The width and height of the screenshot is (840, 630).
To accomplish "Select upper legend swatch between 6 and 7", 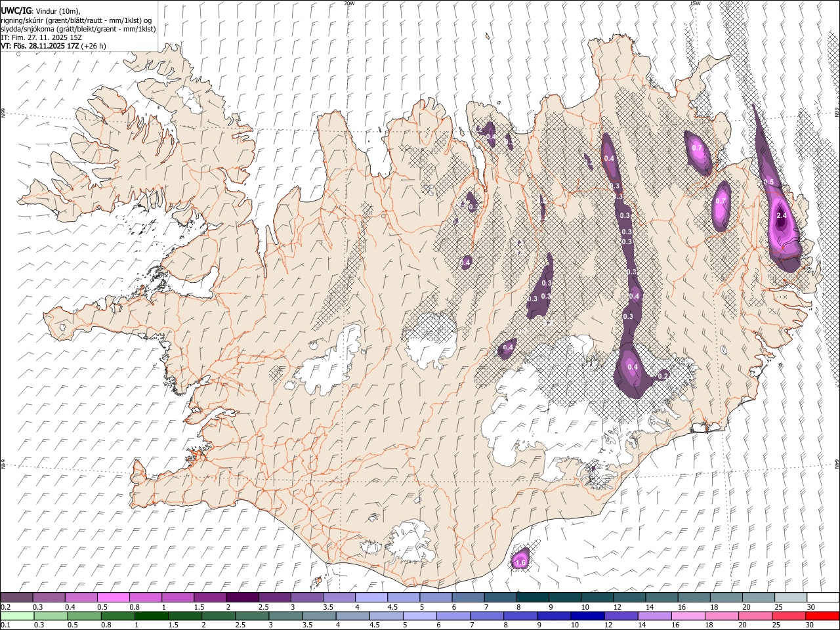I will [468, 597].
